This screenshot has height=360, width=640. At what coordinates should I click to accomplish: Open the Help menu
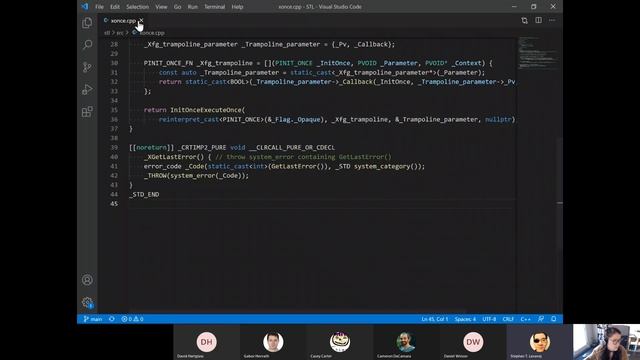pyautogui.click(x=237, y=7)
